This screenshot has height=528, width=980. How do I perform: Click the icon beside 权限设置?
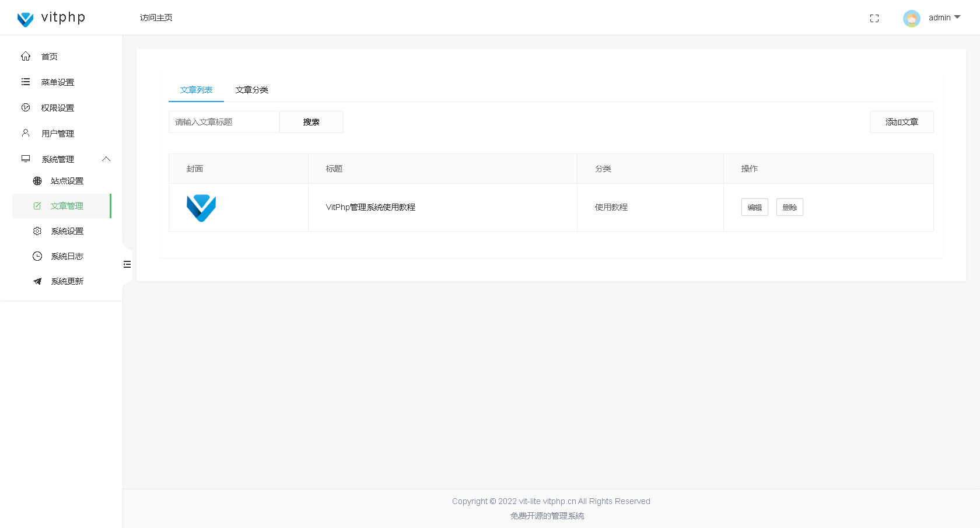click(x=26, y=108)
